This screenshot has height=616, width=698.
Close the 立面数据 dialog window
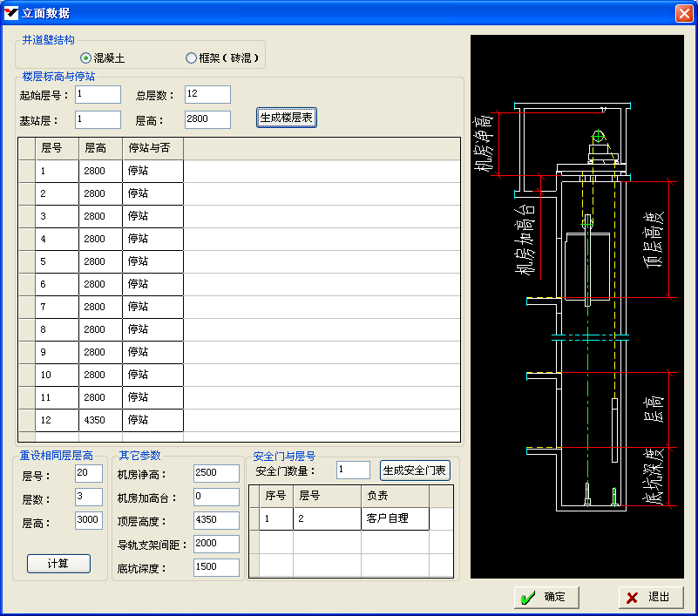(684, 13)
